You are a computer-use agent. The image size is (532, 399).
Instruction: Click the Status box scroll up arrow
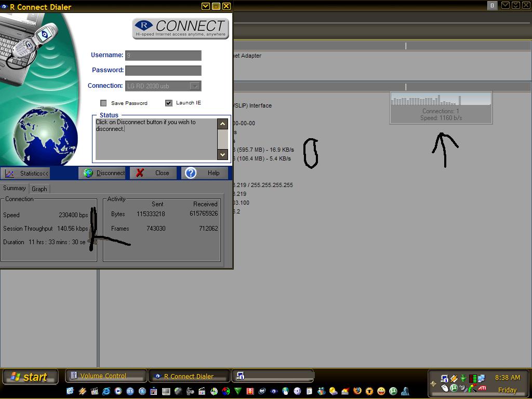[222, 124]
